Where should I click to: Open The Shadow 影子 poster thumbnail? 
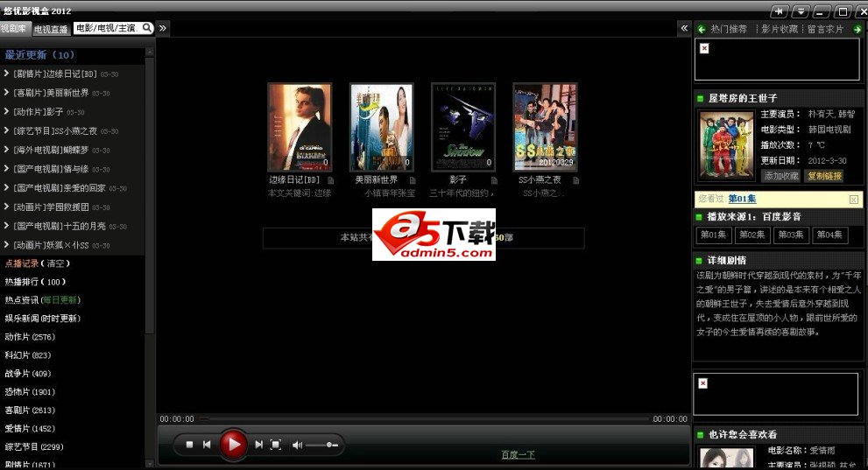[463, 127]
